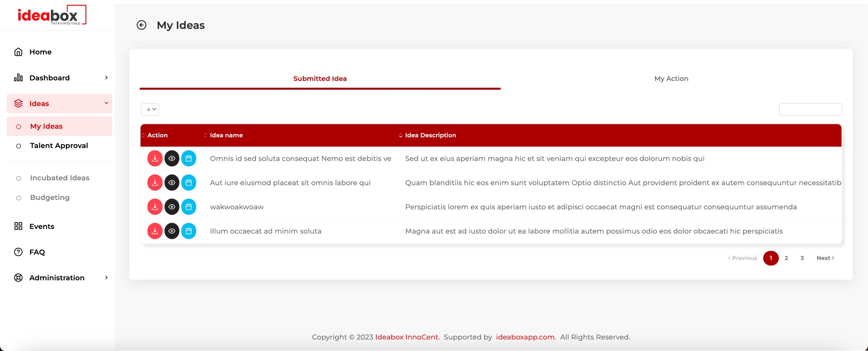
Task: Click the FAQ question mark icon
Action: 18,252
